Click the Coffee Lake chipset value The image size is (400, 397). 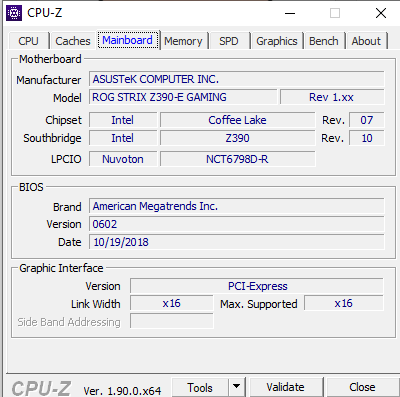click(x=237, y=120)
